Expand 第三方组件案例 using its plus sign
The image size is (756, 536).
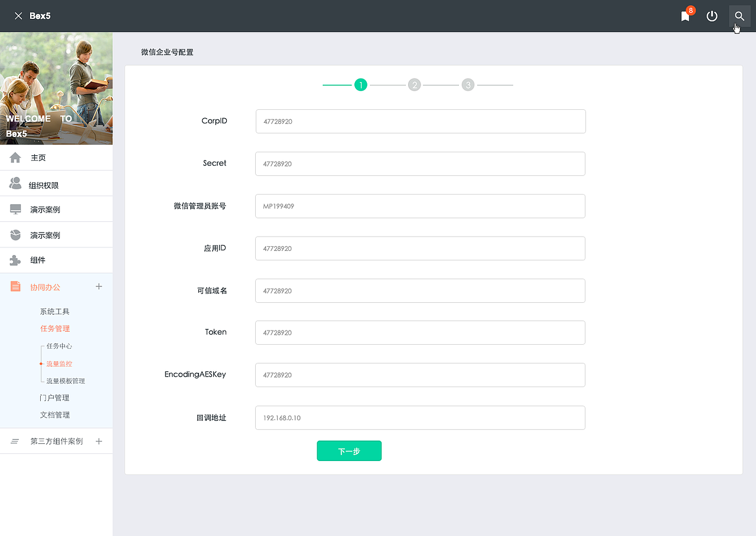pyautogui.click(x=99, y=441)
